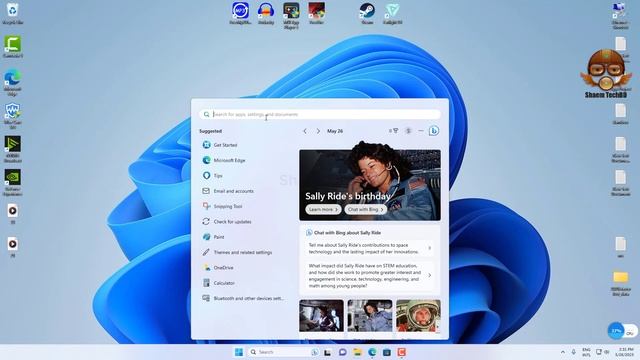
Task: Click the search box for apps and settings
Action: 320,114
